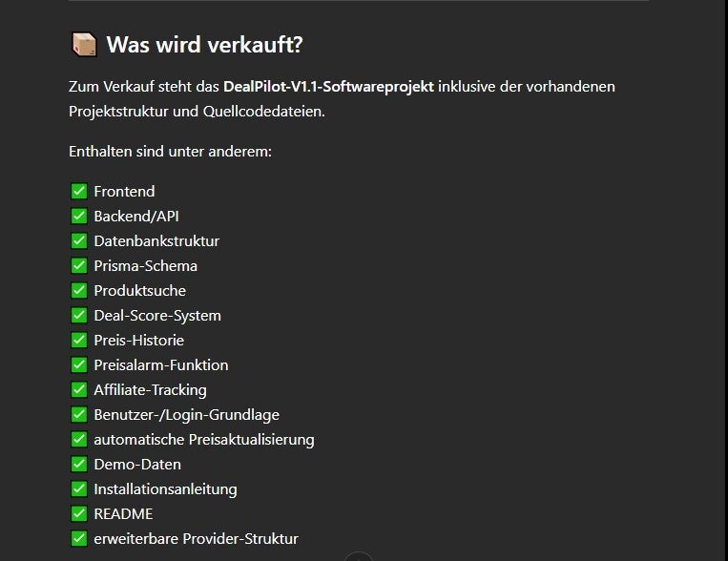
Task: Click the "Enthalten sind unter anderem:" line
Action: click(x=170, y=152)
